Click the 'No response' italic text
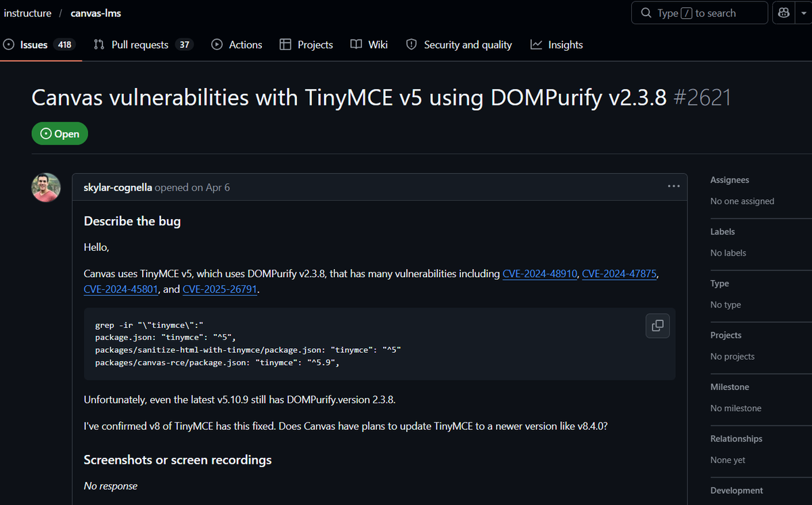 (x=110, y=486)
